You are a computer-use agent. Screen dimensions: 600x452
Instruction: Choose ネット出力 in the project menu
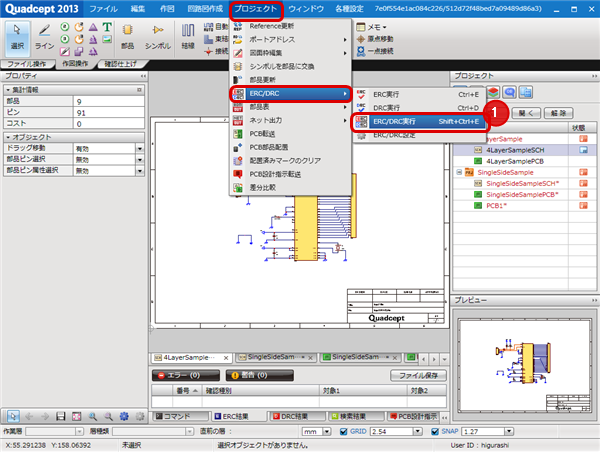(290, 120)
